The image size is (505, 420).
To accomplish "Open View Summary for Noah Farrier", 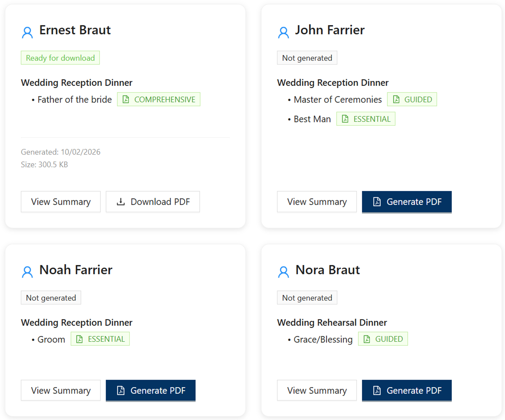I will coord(61,390).
